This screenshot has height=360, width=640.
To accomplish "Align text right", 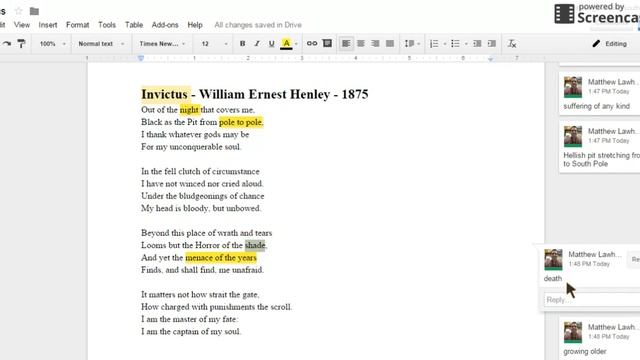I will tap(376, 44).
